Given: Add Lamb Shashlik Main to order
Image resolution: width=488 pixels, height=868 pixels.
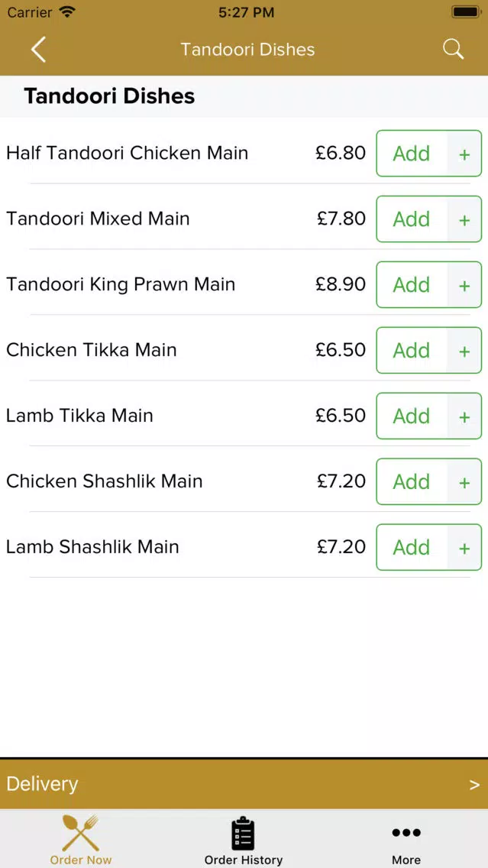Looking at the screenshot, I should click(412, 548).
